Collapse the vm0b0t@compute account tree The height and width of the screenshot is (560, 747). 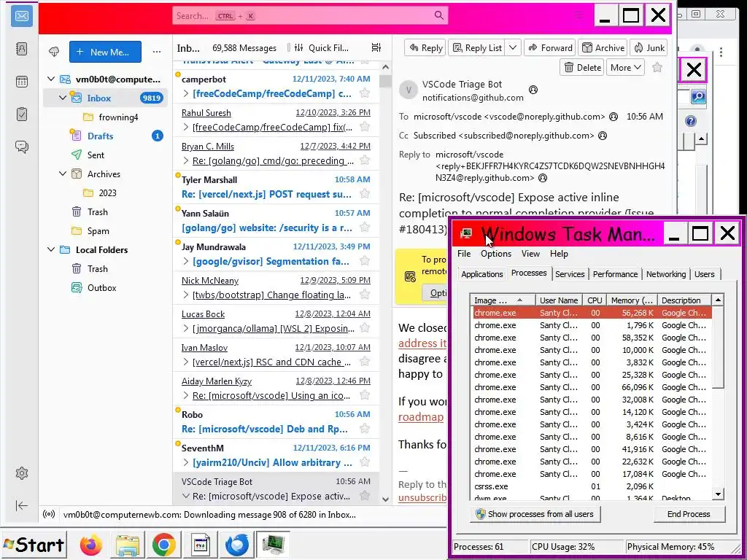[x=51, y=79]
